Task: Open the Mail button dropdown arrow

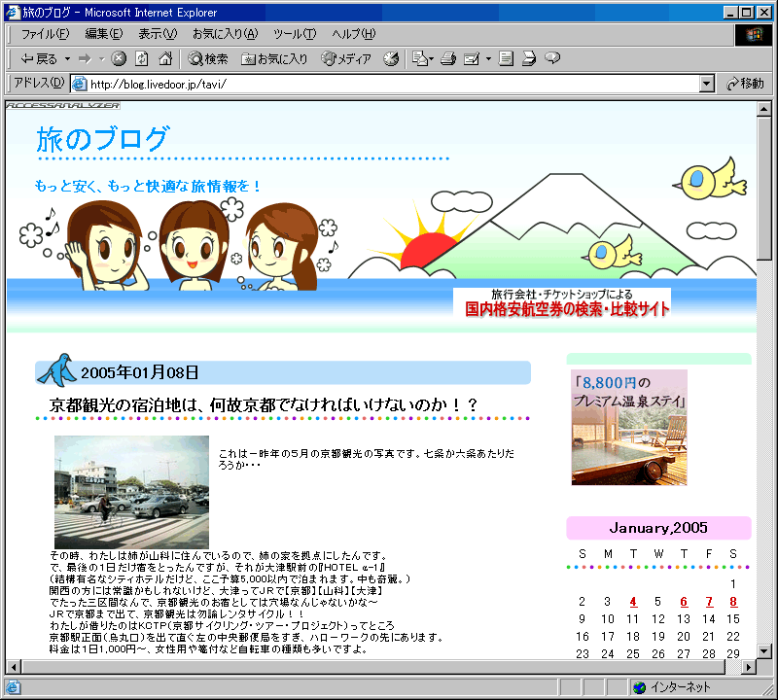Action: [x=431, y=59]
